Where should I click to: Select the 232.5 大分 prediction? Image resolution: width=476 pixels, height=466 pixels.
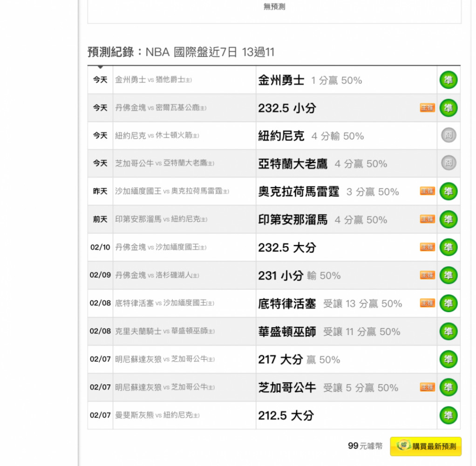287,248
